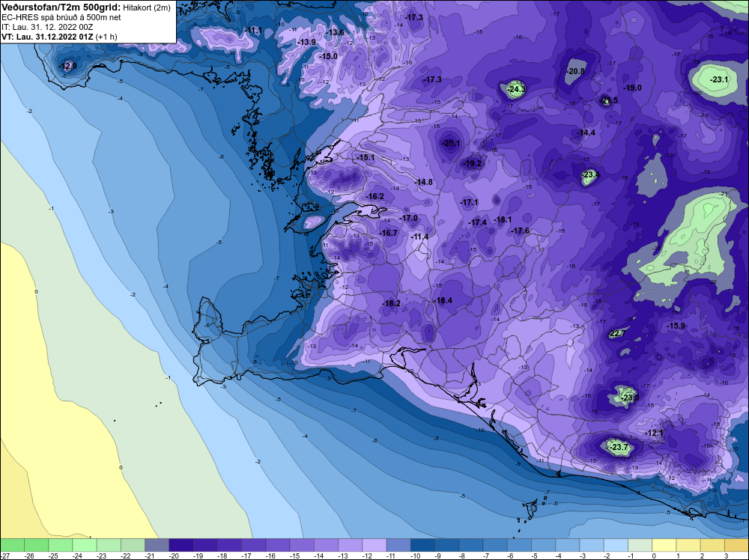Click the -18.4 temperature value
Image resolution: width=749 pixels, height=560 pixels.
coord(443,300)
